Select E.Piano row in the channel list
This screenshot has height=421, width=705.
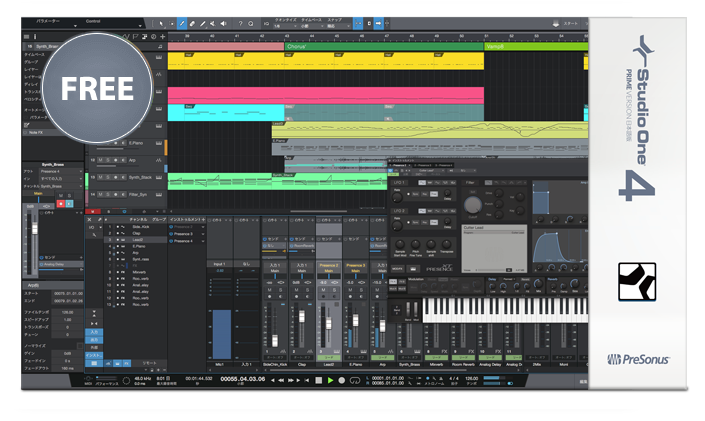137,246
